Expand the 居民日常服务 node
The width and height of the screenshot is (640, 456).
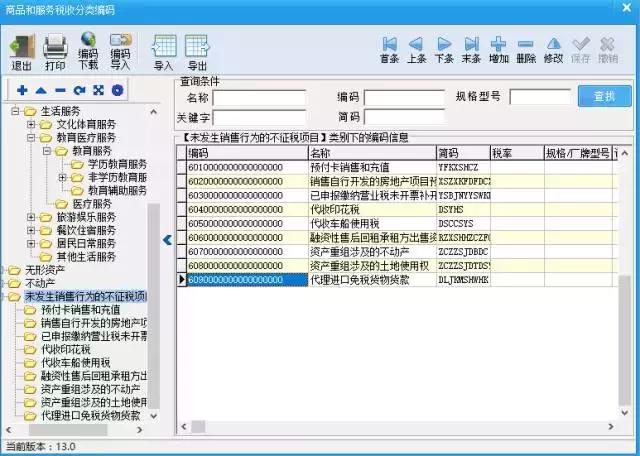31,243
